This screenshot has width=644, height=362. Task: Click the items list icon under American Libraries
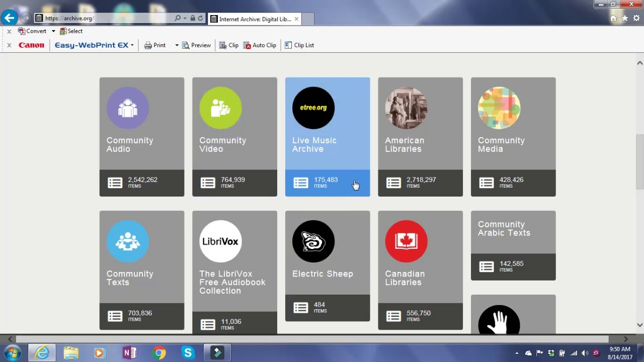click(x=393, y=183)
